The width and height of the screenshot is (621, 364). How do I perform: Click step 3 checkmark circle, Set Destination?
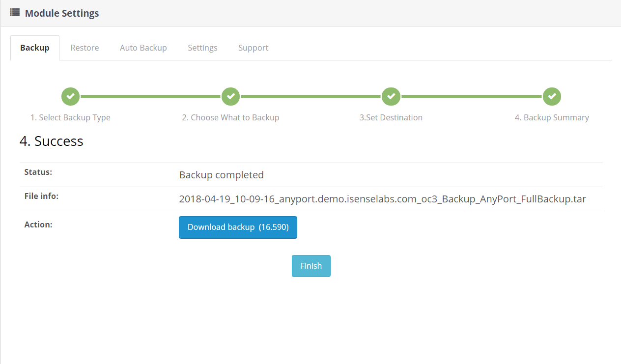point(391,96)
